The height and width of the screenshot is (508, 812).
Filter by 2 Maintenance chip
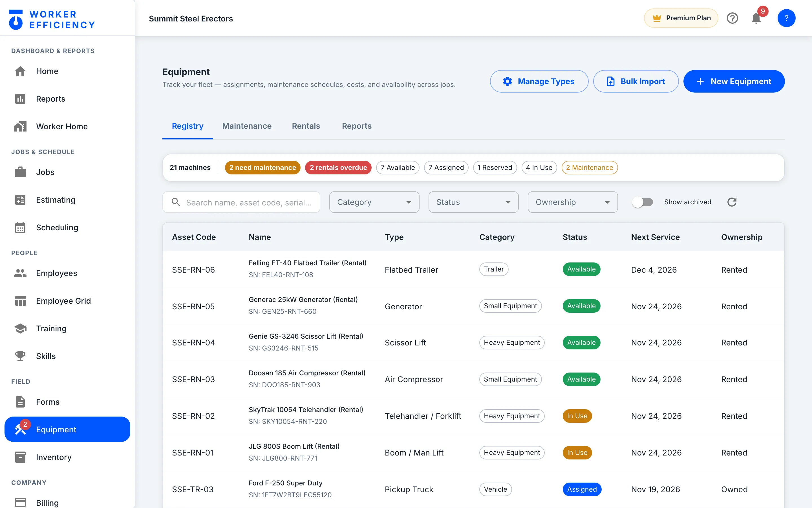tap(589, 168)
